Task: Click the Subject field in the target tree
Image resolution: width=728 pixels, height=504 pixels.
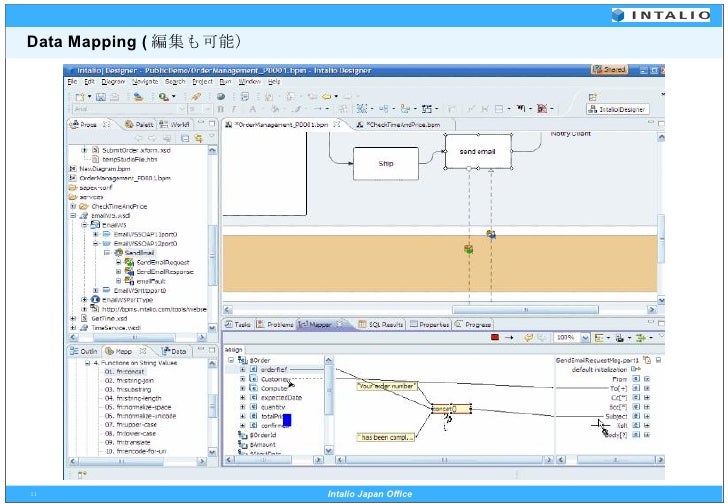Action: (x=616, y=416)
